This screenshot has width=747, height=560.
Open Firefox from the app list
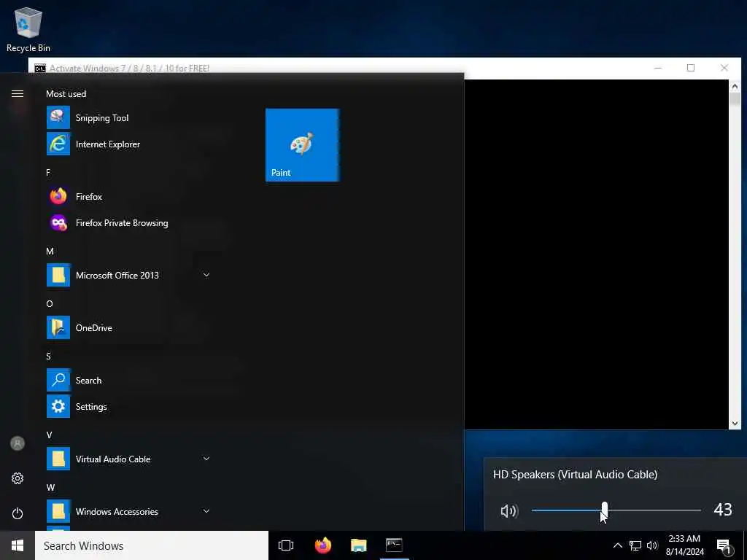click(x=128, y=197)
